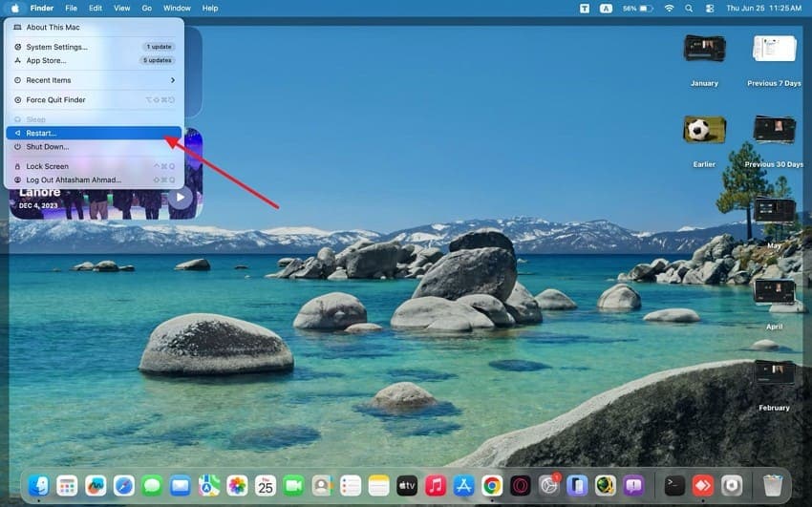Open red AnyDesk icon in dock
Screen dimensions: 812x507
coord(703,486)
